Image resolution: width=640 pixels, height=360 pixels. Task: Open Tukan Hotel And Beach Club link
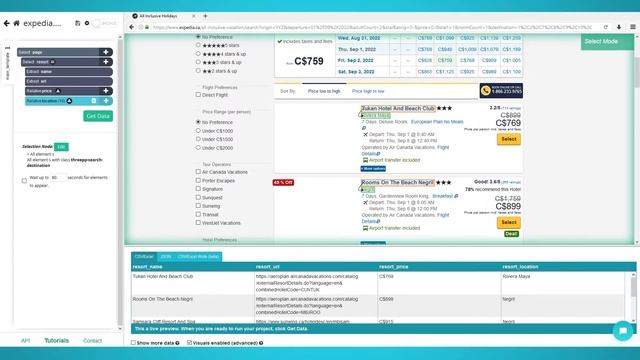398,108
